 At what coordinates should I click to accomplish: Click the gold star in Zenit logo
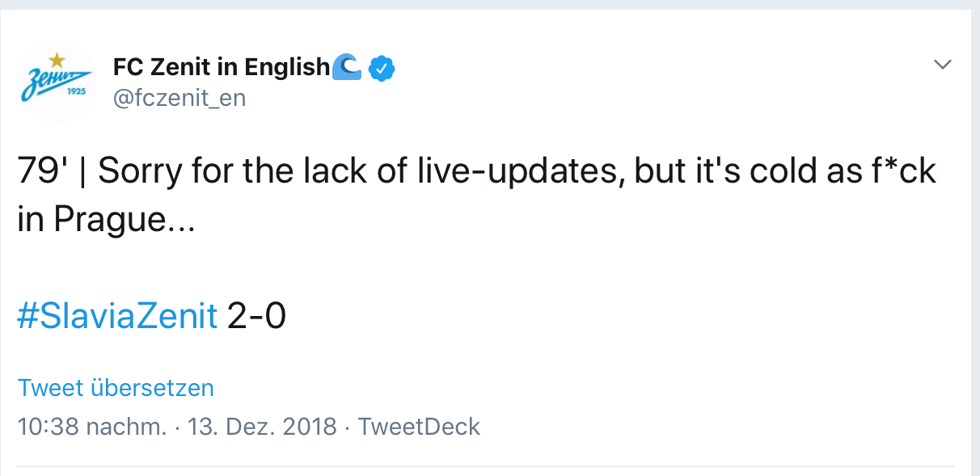click(56, 58)
